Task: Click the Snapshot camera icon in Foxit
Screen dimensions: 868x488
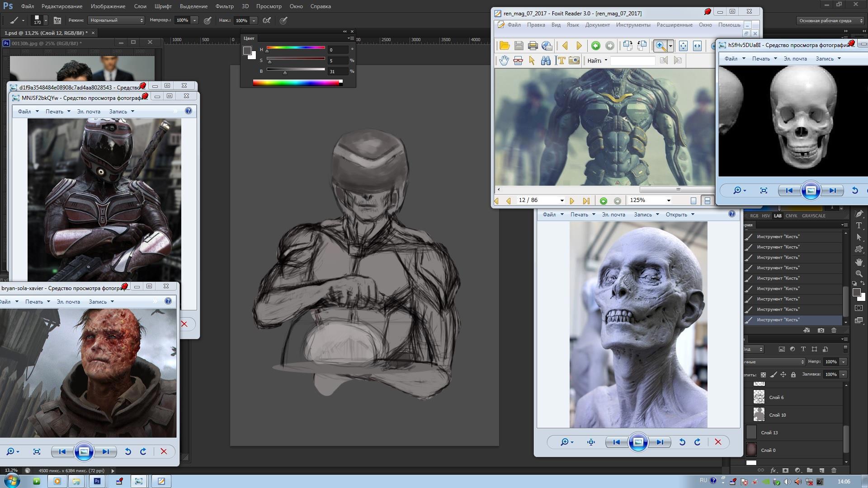Action: point(574,61)
